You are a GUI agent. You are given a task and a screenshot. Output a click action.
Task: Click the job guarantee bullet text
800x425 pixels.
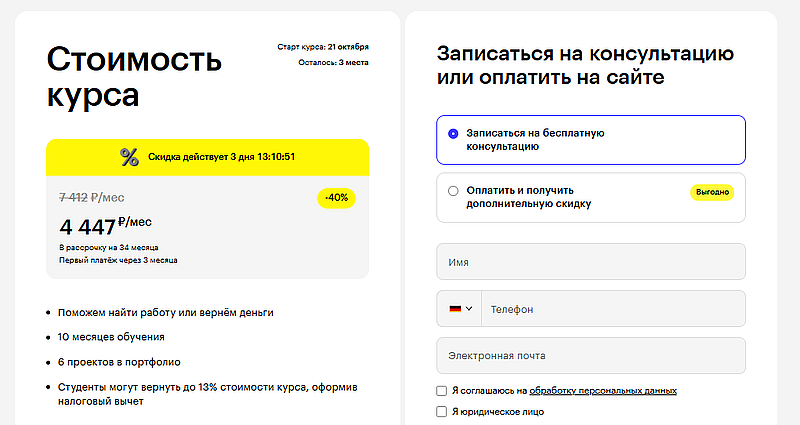pyautogui.click(x=165, y=312)
